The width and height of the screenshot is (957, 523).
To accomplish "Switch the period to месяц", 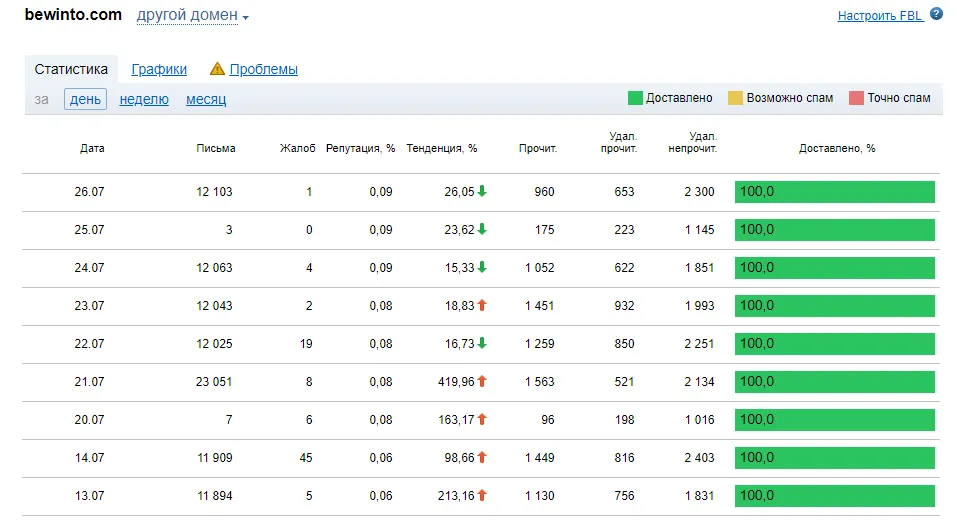I will pos(206,99).
